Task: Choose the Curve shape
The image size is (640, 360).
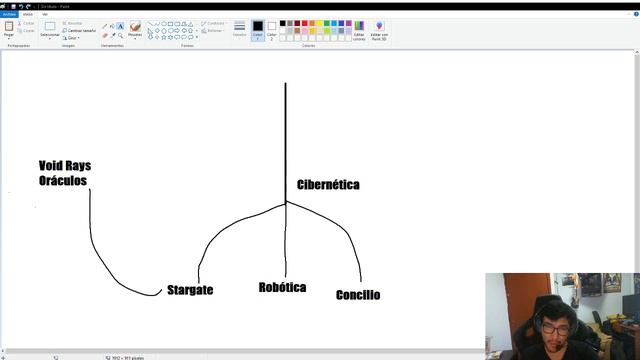Action: coord(157,24)
